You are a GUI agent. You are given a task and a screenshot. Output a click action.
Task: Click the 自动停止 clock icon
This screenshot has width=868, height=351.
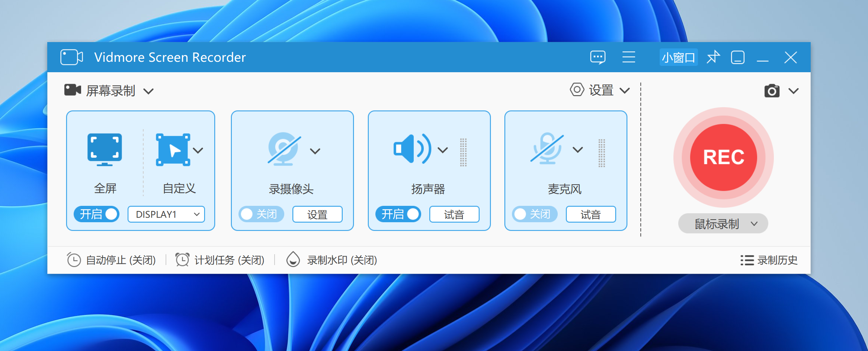pyautogui.click(x=74, y=260)
